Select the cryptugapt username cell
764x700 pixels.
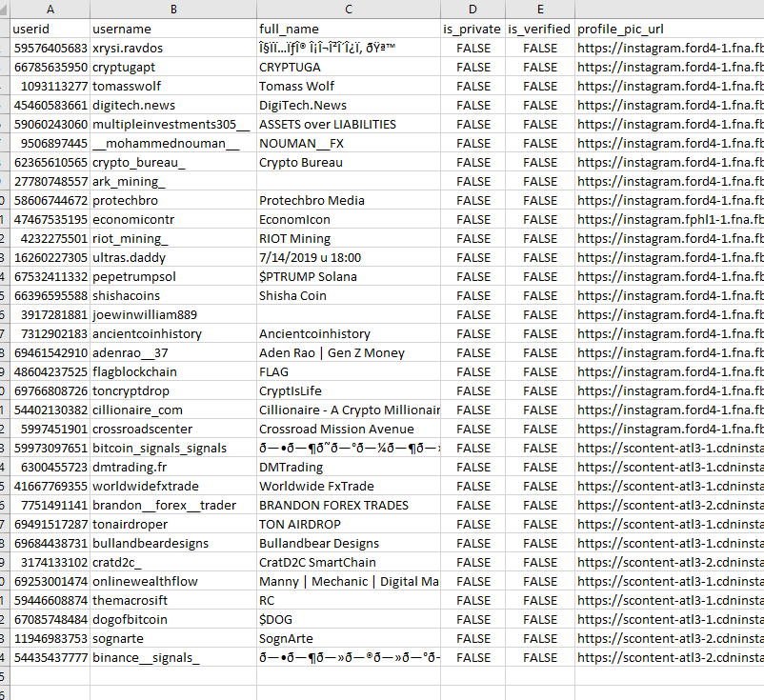click(173, 67)
